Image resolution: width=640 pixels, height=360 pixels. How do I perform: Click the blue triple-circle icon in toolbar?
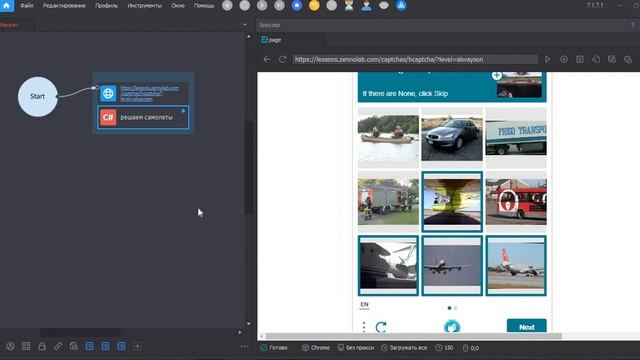401,5
